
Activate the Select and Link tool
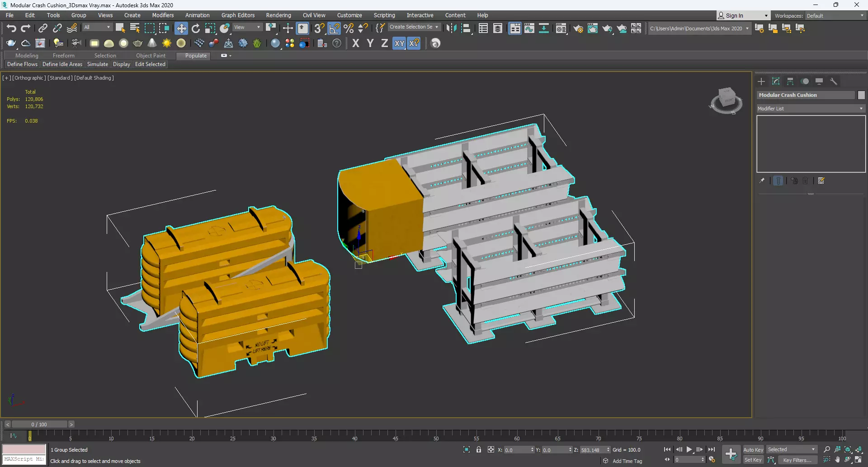[x=42, y=29]
